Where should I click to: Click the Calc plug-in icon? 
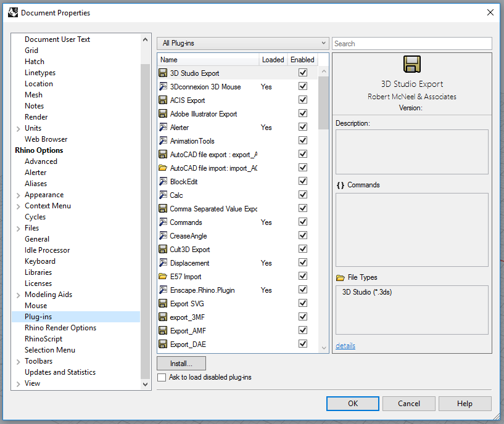click(163, 195)
